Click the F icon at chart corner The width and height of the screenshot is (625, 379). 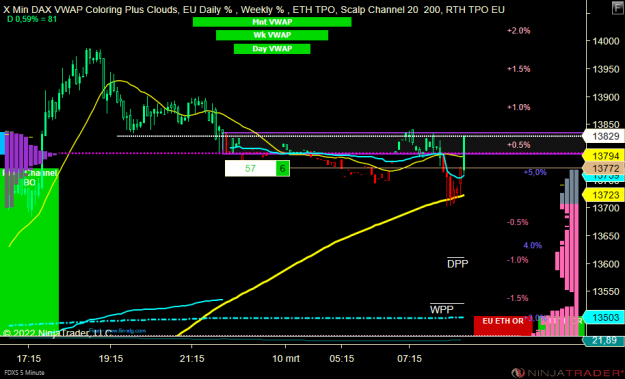pyautogui.click(x=617, y=8)
